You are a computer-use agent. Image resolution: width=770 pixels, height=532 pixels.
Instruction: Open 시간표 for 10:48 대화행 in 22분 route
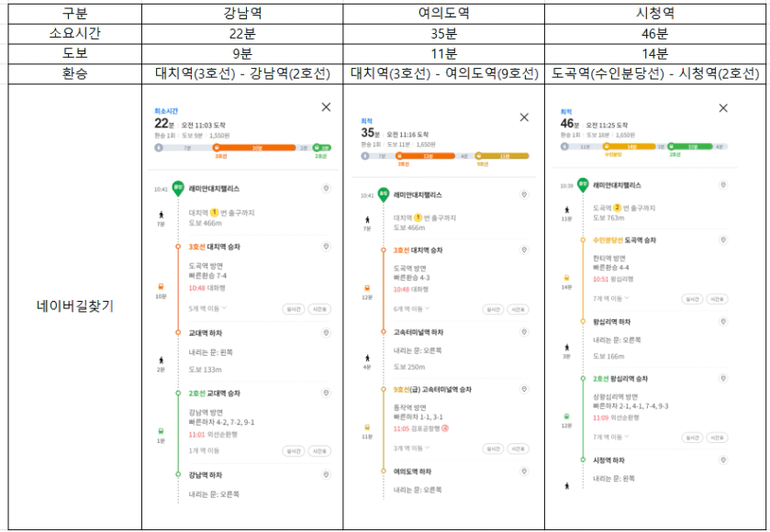319,309
